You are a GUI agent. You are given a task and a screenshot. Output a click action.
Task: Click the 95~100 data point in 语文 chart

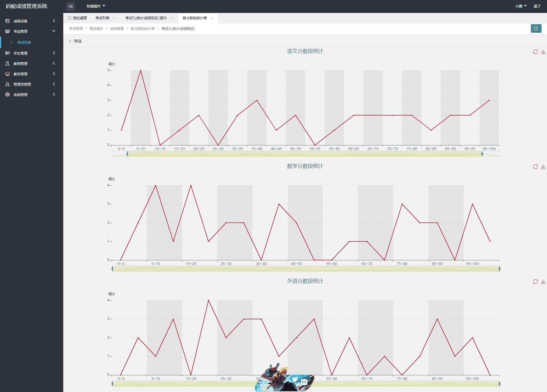[x=489, y=100]
